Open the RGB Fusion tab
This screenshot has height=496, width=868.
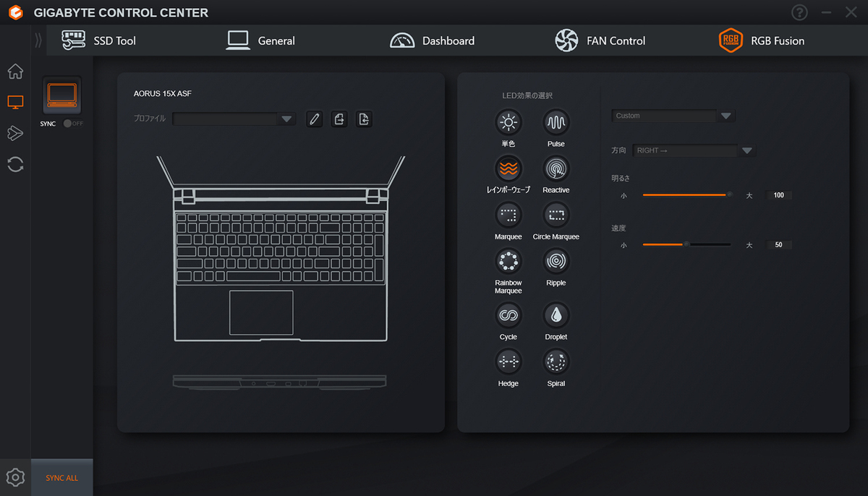pyautogui.click(x=762, y=40)
